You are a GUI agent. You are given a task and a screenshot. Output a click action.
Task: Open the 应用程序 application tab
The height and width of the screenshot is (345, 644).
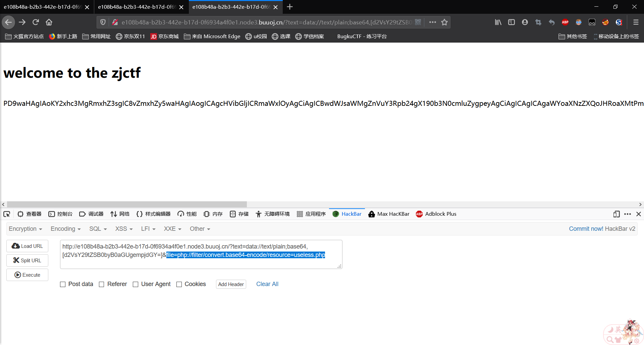tap(311, 214)
